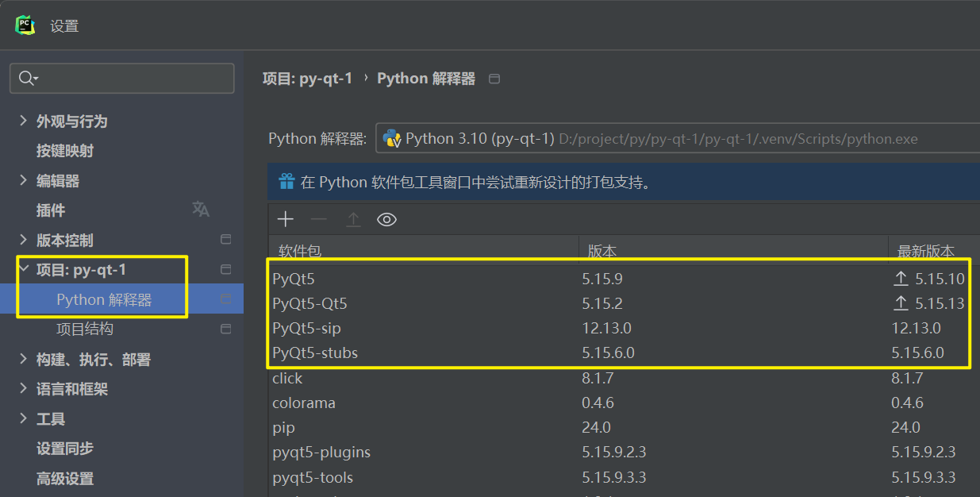Click the upgrade arrow for PyQt5 5.15.10
This screenshot has height=497, width=980.
coord(901,279)
